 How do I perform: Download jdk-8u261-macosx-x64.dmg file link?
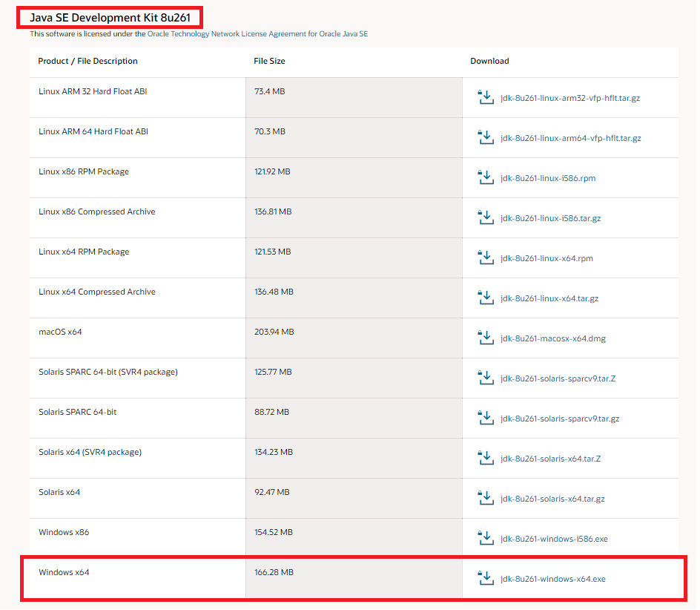coord(552,338)
